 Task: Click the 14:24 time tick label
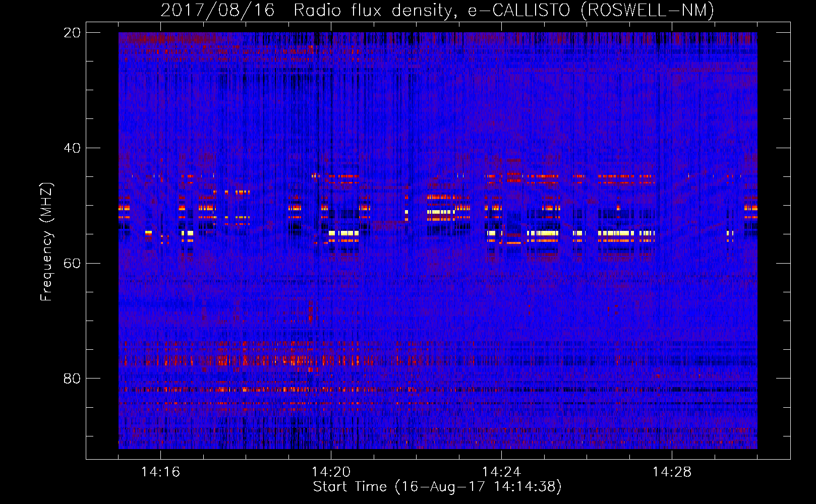(501, 472)
